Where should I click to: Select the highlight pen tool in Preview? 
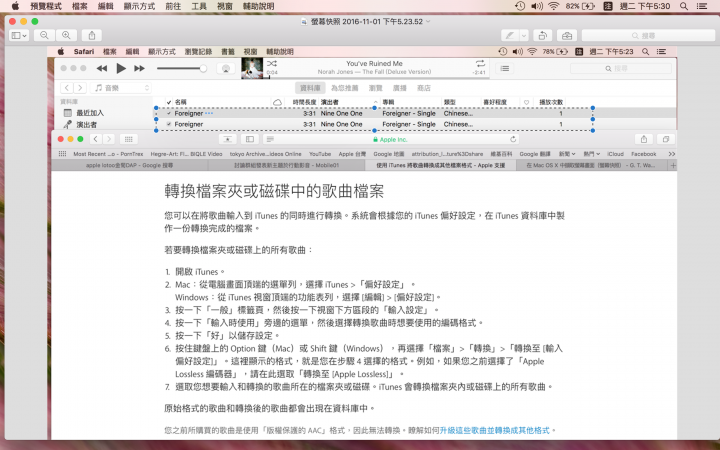[510, 35]
